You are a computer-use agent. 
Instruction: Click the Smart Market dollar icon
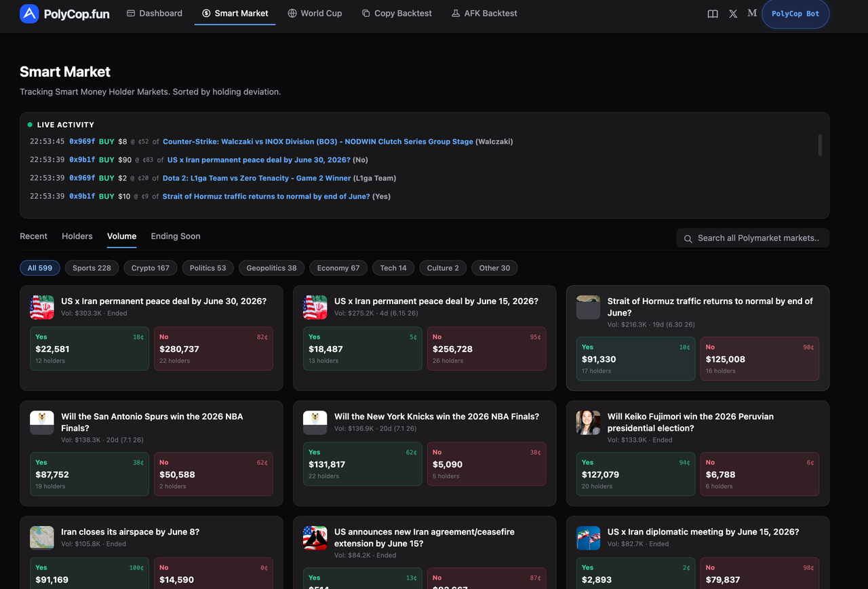tap(206, 13)
